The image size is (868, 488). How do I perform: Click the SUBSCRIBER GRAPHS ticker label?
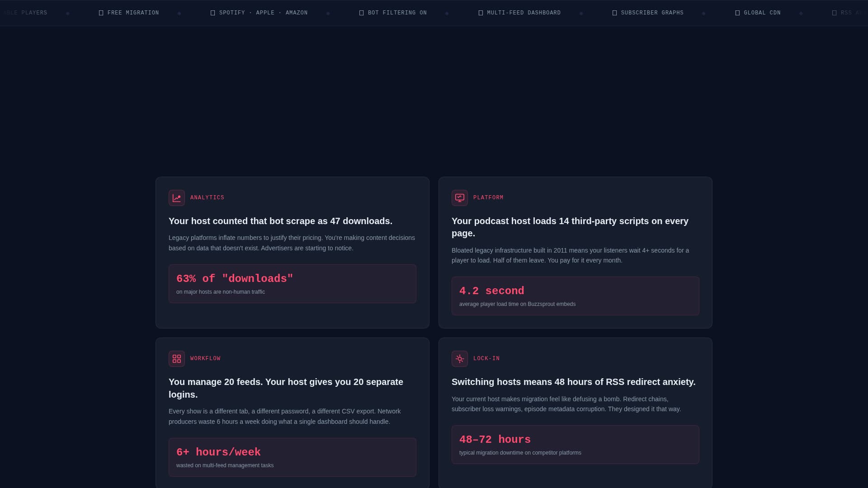[652, 13]
